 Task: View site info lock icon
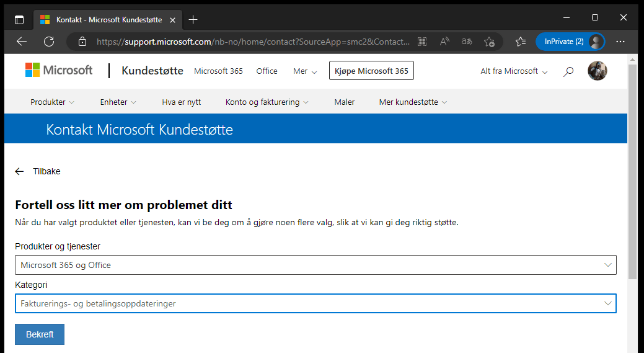click(82, 42)
